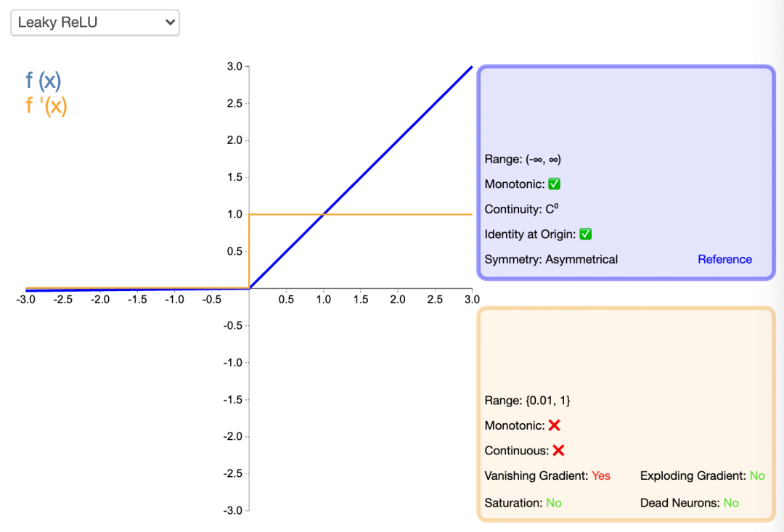Click the red X beside derivative Monotonic

click(x=555, y=425)
